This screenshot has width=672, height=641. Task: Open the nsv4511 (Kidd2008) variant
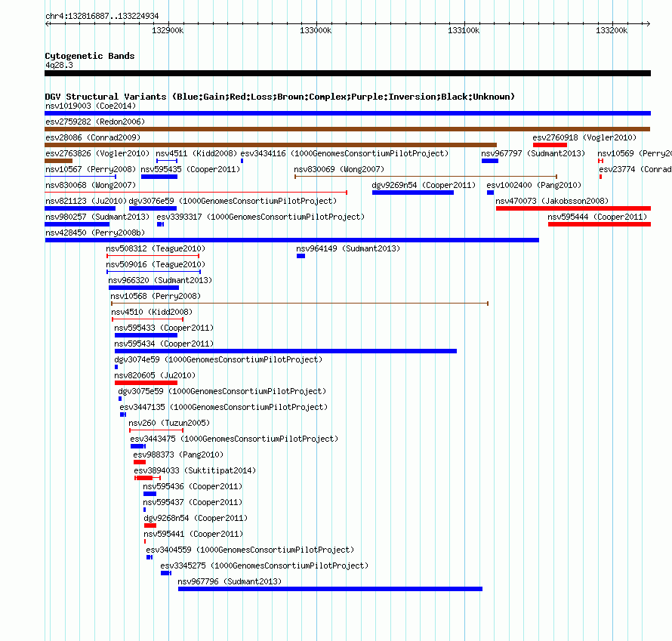click(x=196, y=153)
